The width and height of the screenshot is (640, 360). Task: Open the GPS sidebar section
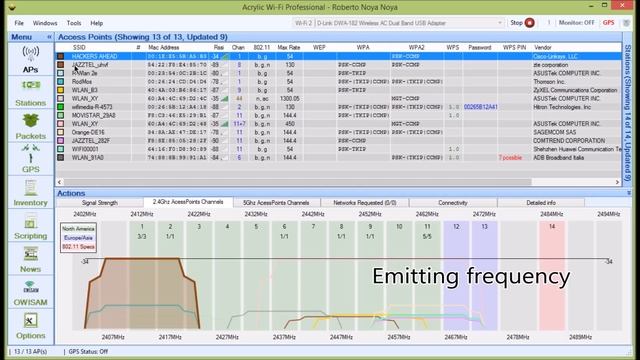tap(31, 159)
